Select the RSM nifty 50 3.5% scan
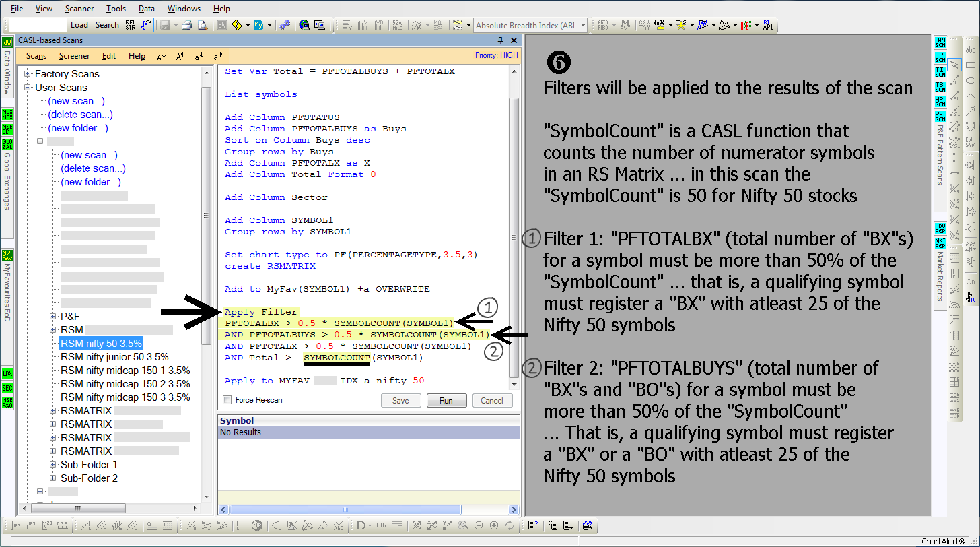The width and height of the screenshot is (980, 547). 102,344
